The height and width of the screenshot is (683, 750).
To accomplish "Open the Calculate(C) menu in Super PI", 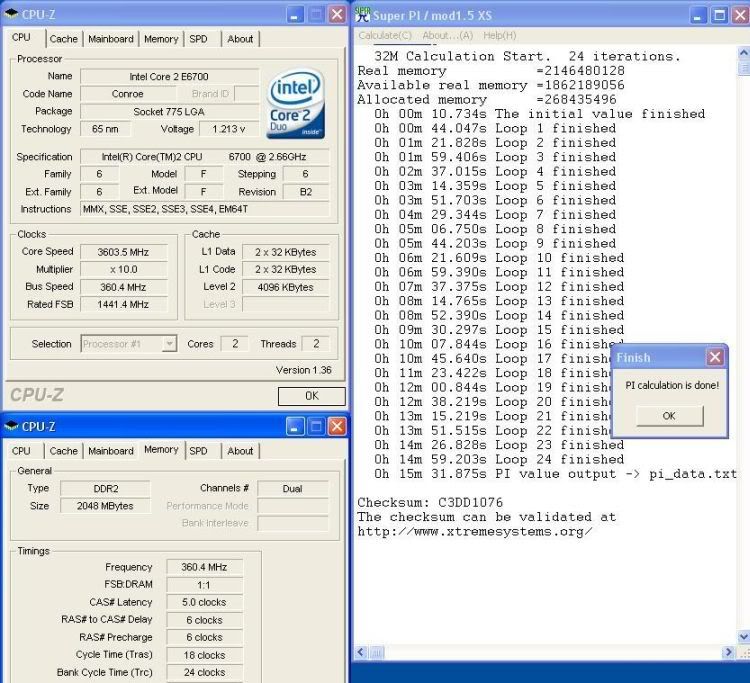I will coord(385,35).
